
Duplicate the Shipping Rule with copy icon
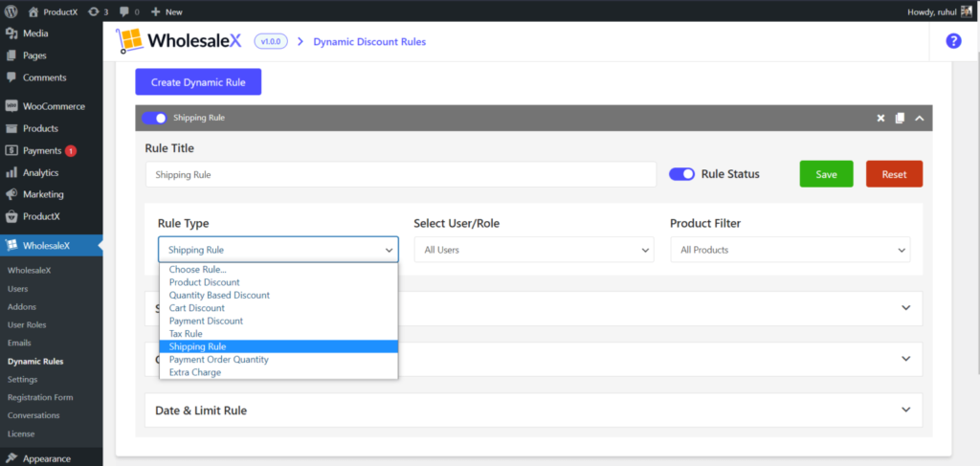click(x=900, y=118)
